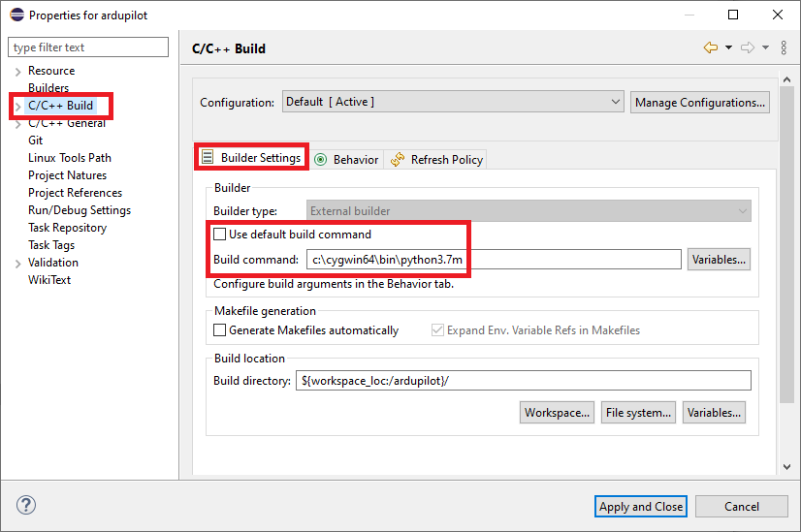Image resolution: width=801 pixels, height=532 pixels.
Task: Click the Manage Configurations button
Action: (x=700, y=102)
